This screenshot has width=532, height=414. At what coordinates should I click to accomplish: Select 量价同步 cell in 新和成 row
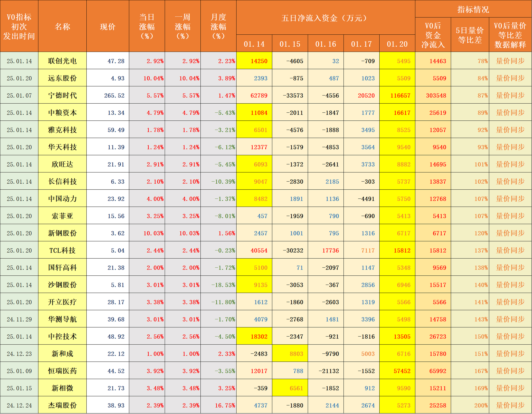pyautogui.click(x=510, y=354)
